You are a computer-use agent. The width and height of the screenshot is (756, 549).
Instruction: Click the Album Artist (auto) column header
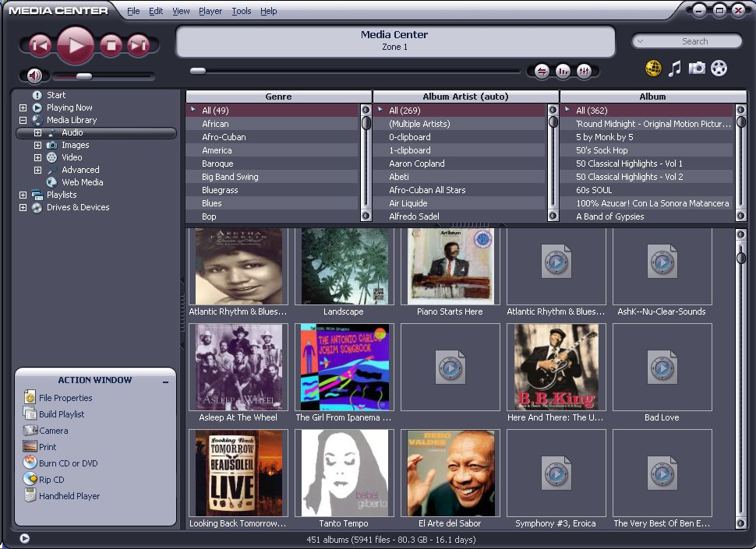tap(466, 97)
